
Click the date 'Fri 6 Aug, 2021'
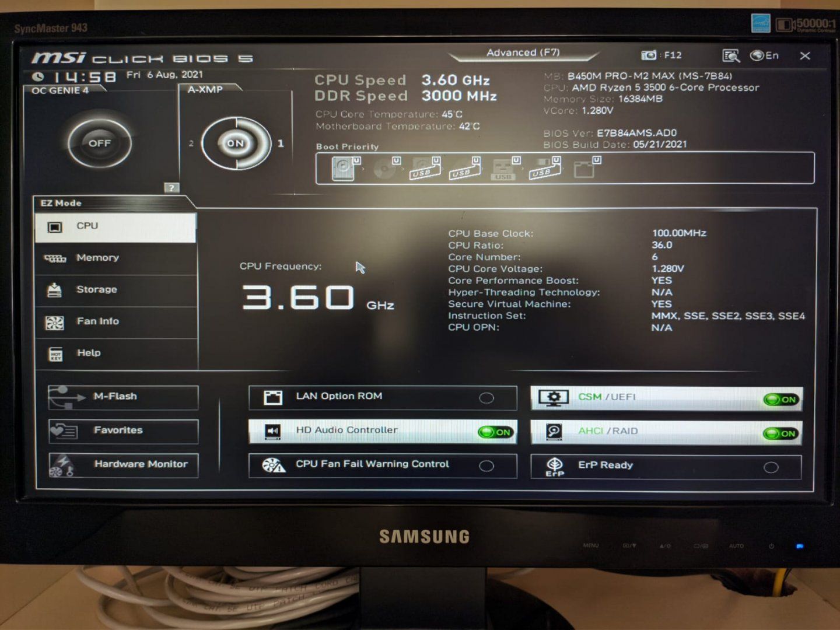click(164, 75)
